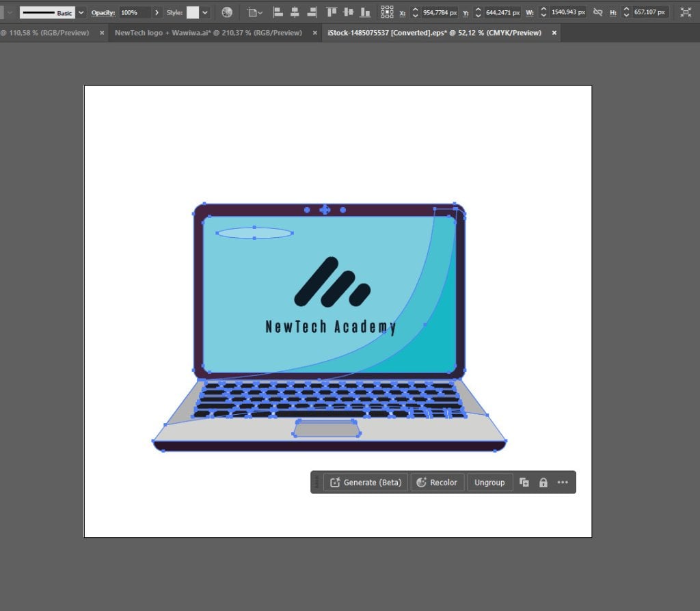The image size is (700, 611).
Task: Open the Recolor Artwork wheel icon
Action: (x=227, y=12)
